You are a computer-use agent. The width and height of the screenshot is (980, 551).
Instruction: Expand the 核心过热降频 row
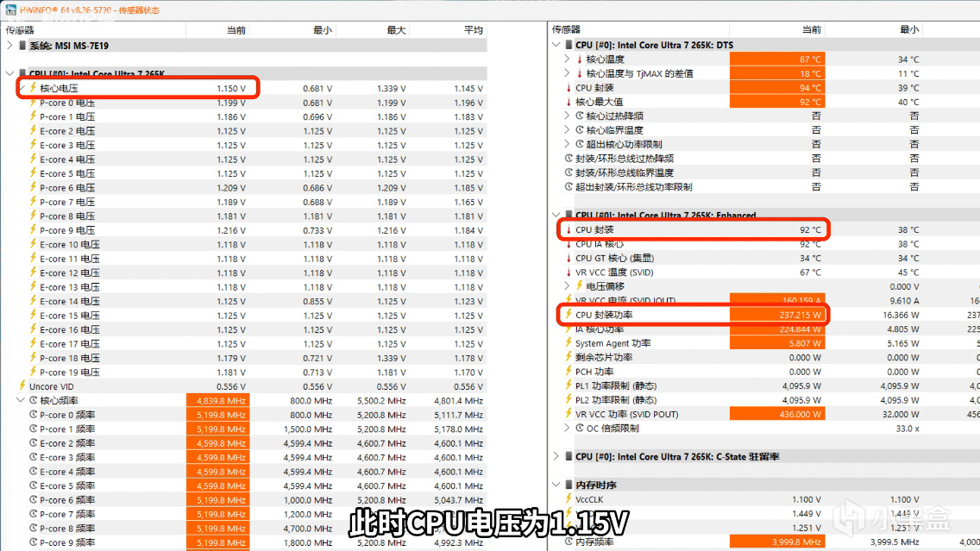(x=567, y=116)
